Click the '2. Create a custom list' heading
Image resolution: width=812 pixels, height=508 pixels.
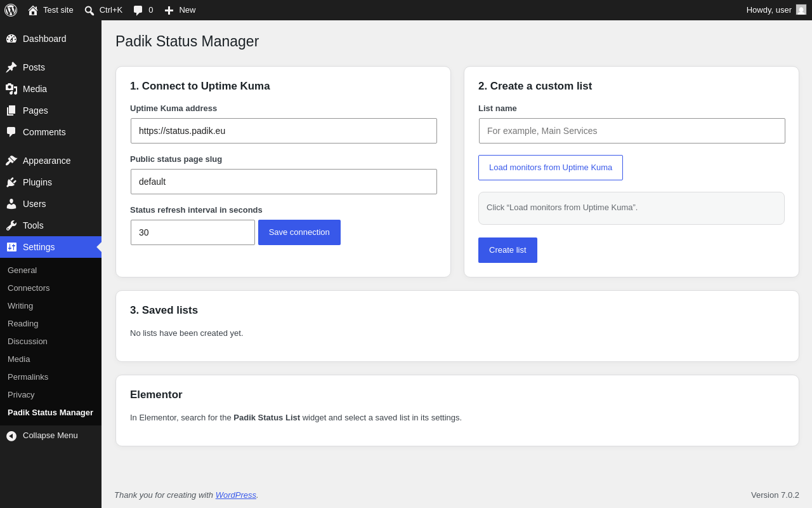(x=535, y=86)
